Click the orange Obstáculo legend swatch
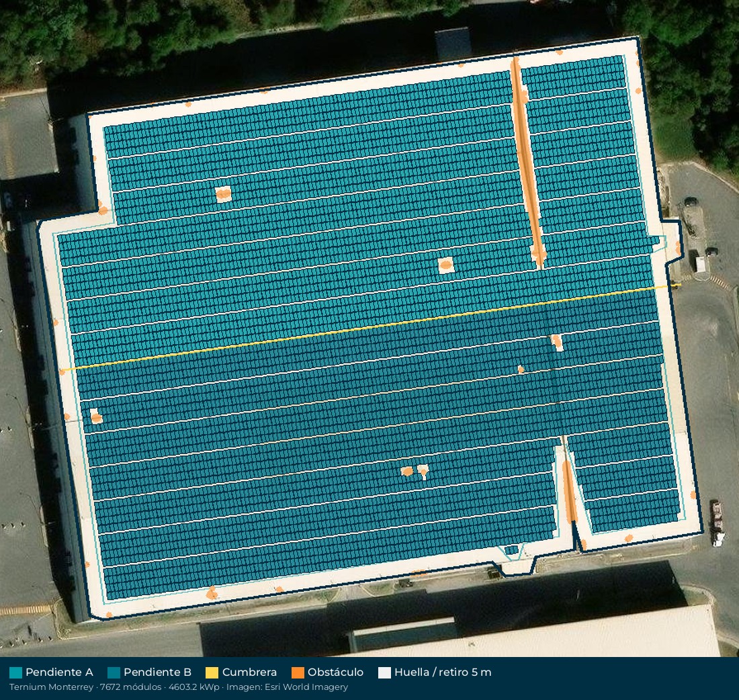This screenshot has height=700, width=739. [298, 672]
